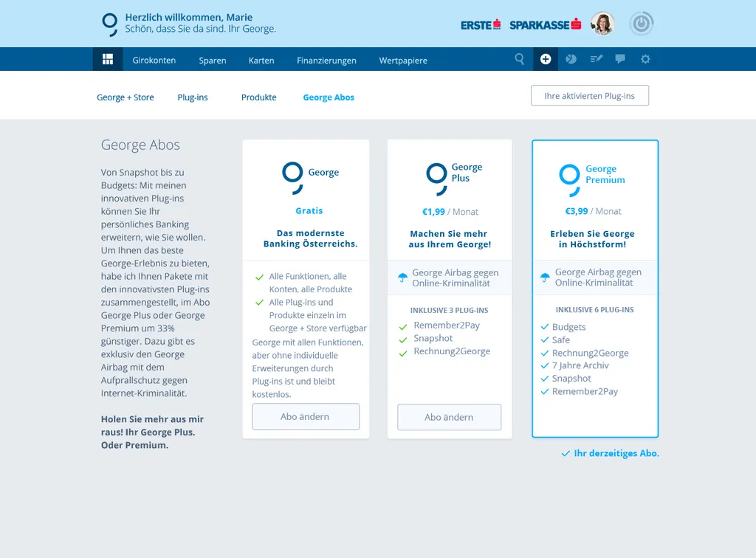The image size is (756, 558).
Task: Click €3,99 / Monat price text
Action: click(x=593, y=212)
